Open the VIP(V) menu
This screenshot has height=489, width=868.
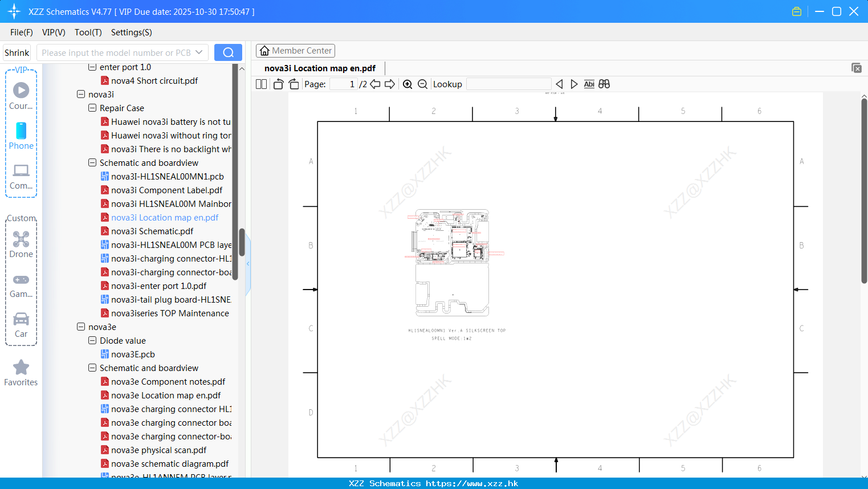tap(54, 32)
